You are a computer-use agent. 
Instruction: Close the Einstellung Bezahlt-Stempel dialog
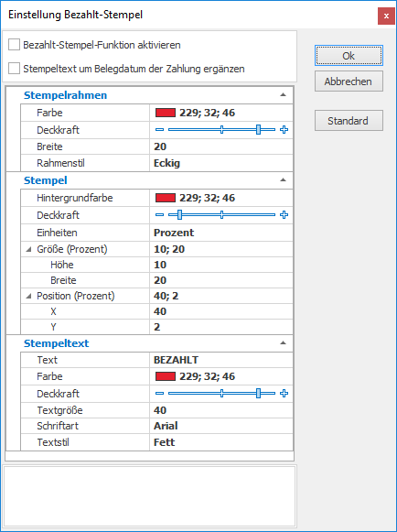[x=386, y=16]
